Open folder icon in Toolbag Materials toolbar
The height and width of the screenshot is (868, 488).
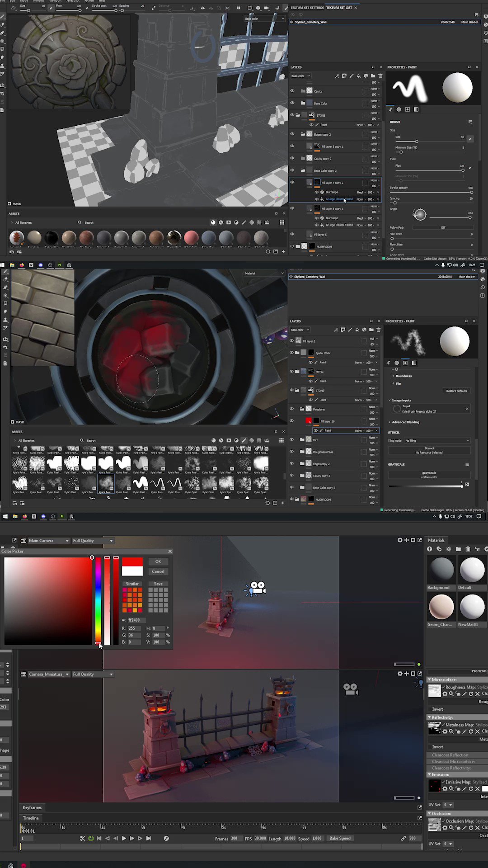(458, 549)
